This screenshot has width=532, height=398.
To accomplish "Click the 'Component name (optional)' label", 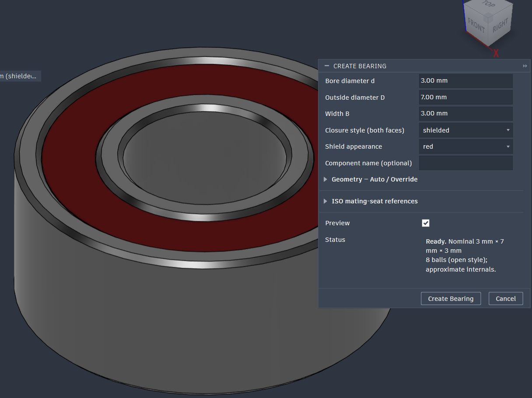I will pyautogui.click(x=368, y=163).
